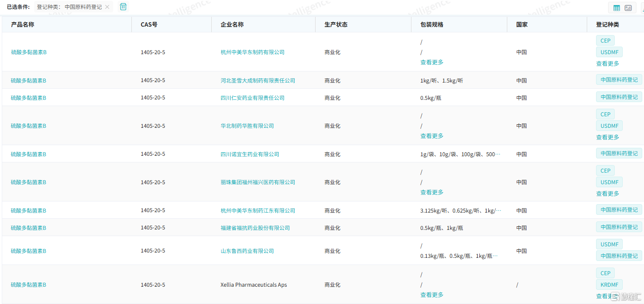Open 四川仁安药业有限责任公司 company link
The height and width of the screenshot is (304, 644).
pos(253,98)
